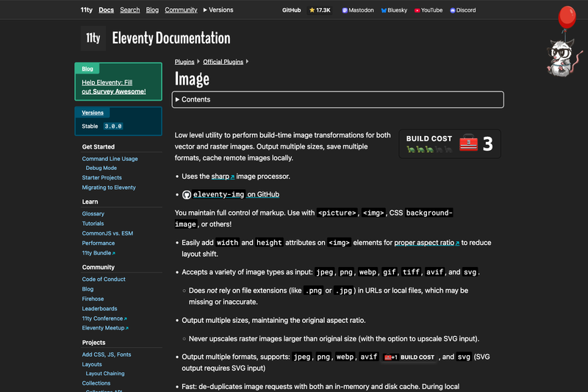588x392 pixels.
Task: Click the Official Plugins breadcrumb
Action: click(223, 62)
